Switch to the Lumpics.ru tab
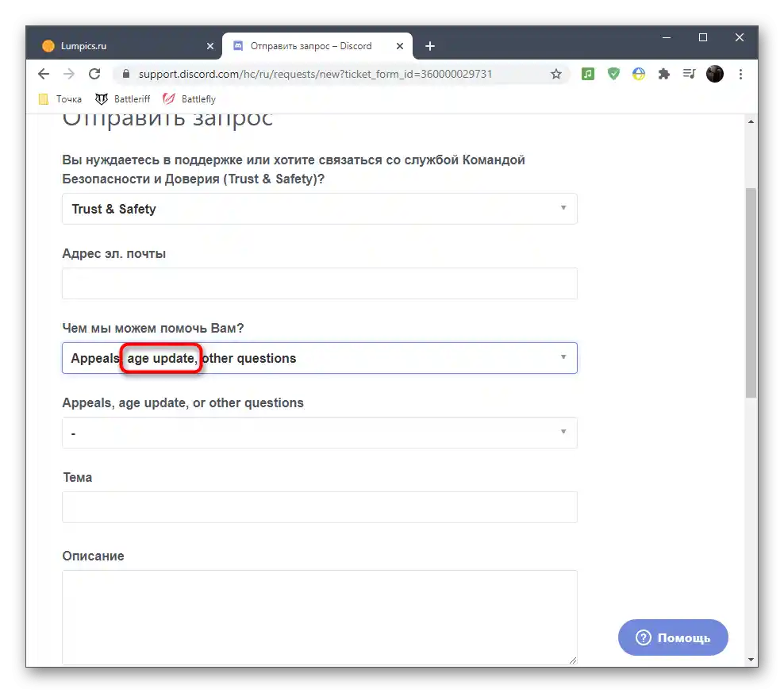Image resolution: width=784 pixels, height=693 pixels. click(119, 46)
